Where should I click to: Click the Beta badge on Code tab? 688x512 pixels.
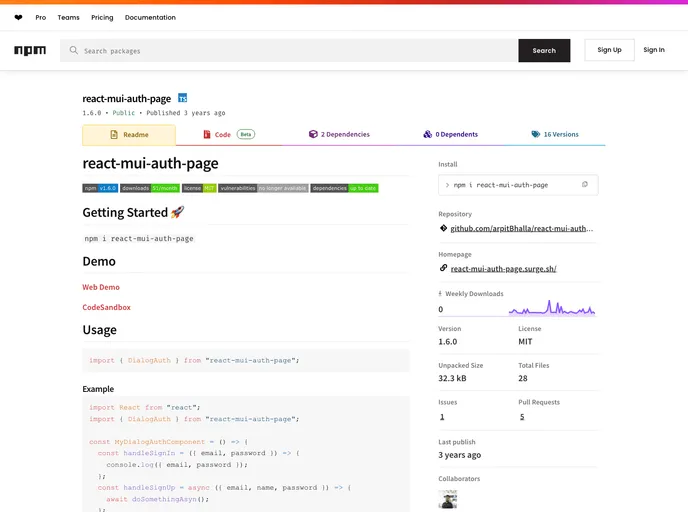(246, 134)
